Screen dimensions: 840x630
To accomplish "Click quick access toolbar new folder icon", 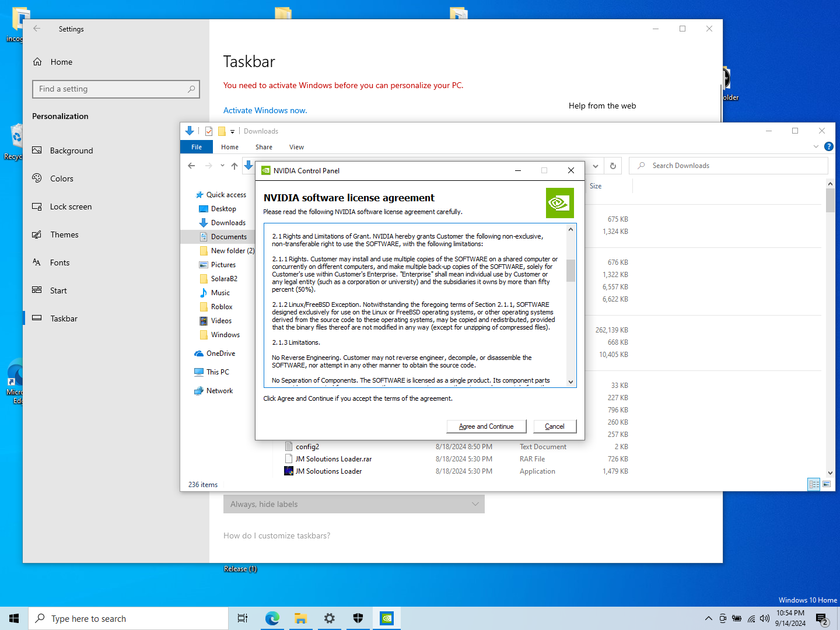I will [x=222, y=131].
